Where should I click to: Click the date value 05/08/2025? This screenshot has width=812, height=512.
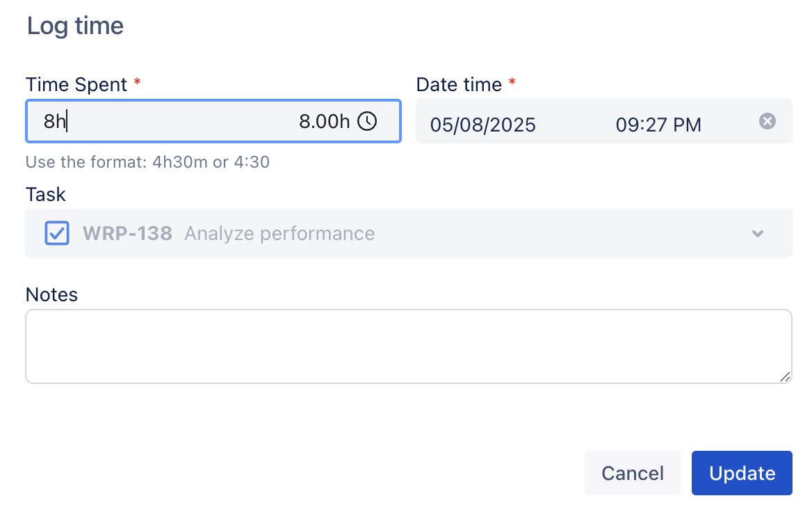tap(483, 125)
